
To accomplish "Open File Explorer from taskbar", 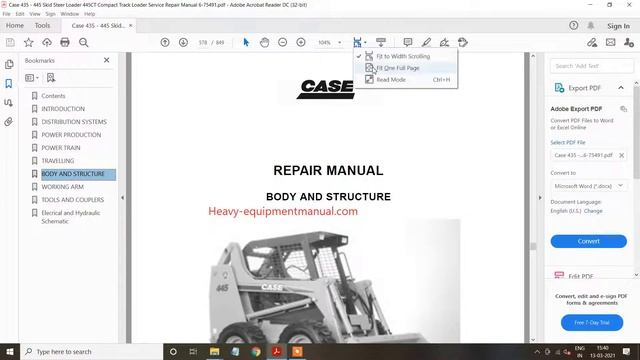I will pyautogui.click(x=214, y=351).
